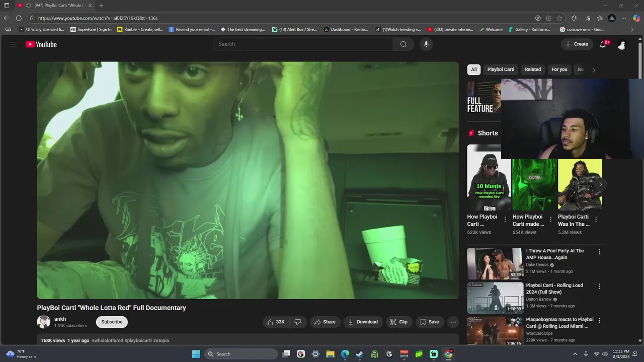Open Microsoft Edge from taskbar
Viewport: 644px width, 362px height.
click(345, 354)
